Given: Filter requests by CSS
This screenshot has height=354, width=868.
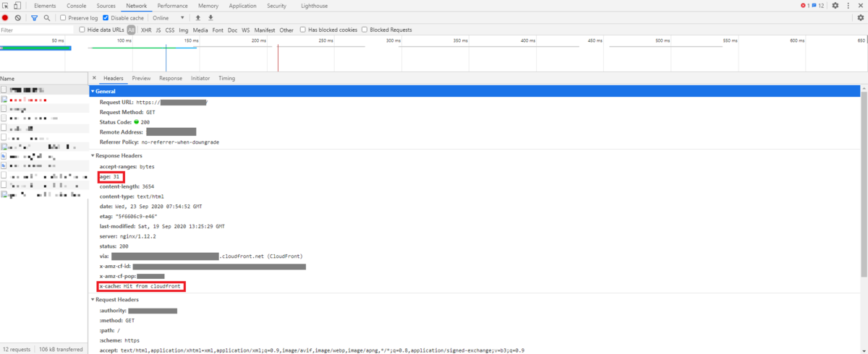Looking at the screenshot, I should tap(170, 30).
